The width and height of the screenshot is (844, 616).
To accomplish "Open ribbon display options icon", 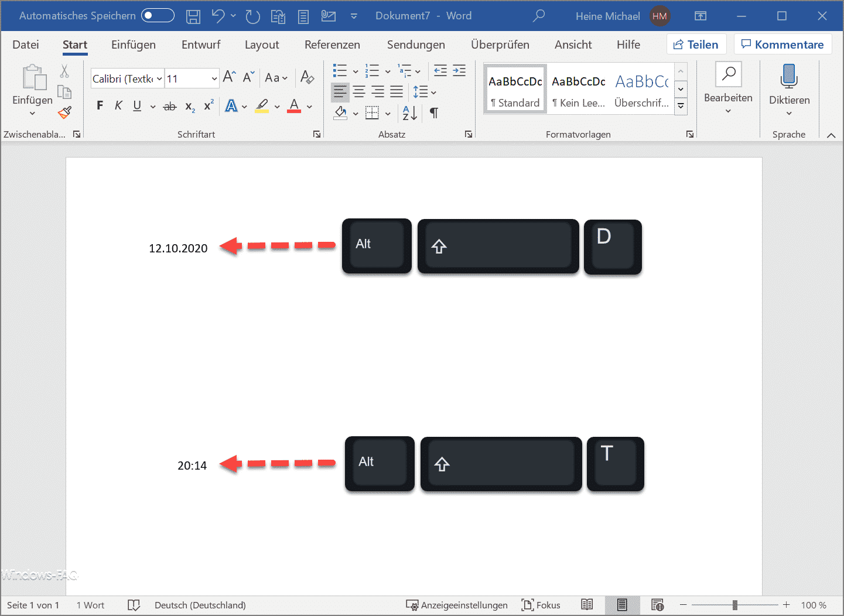I will coord(701,16).
